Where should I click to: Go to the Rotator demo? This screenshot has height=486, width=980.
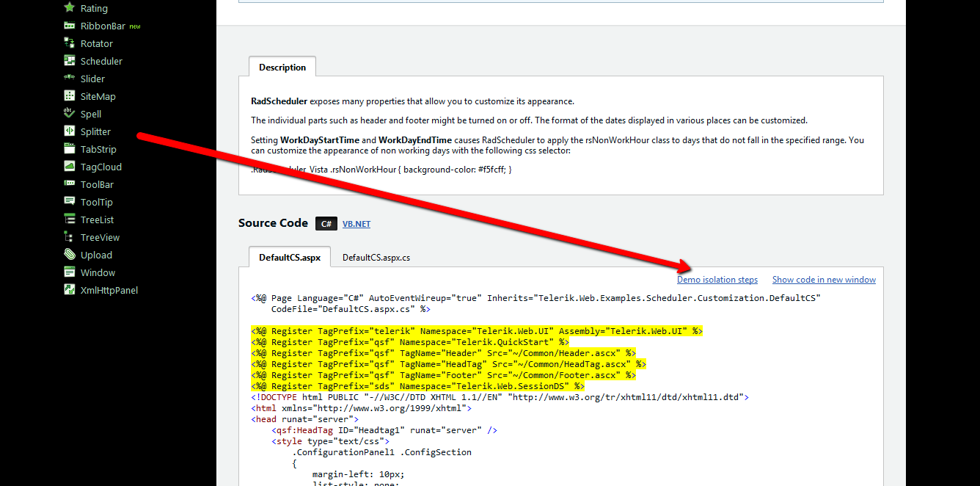[x=97, y=44]
